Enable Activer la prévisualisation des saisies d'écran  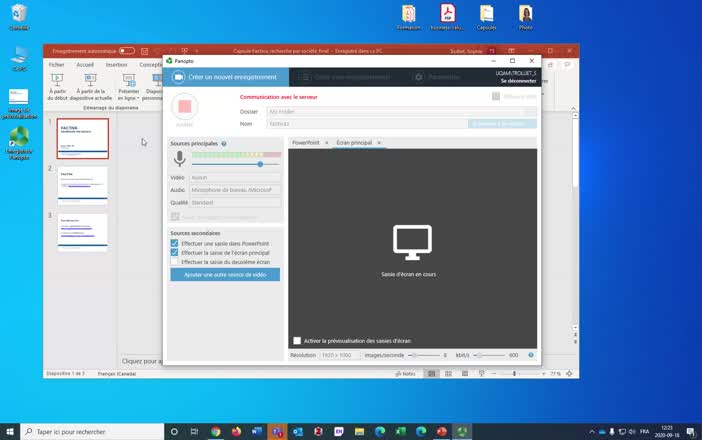coord(297,341)
